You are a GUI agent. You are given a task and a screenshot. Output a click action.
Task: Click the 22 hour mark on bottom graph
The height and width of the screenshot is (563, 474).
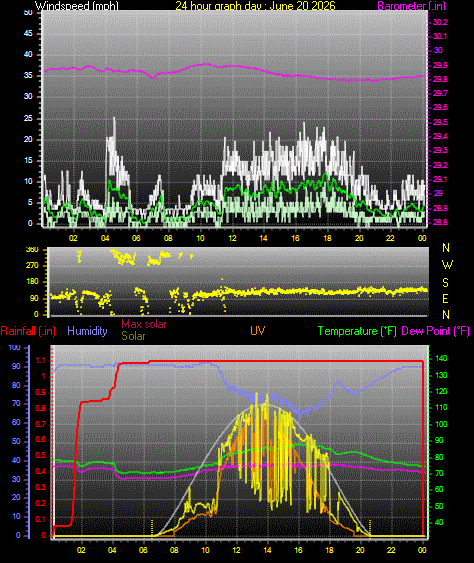(391, 550)
